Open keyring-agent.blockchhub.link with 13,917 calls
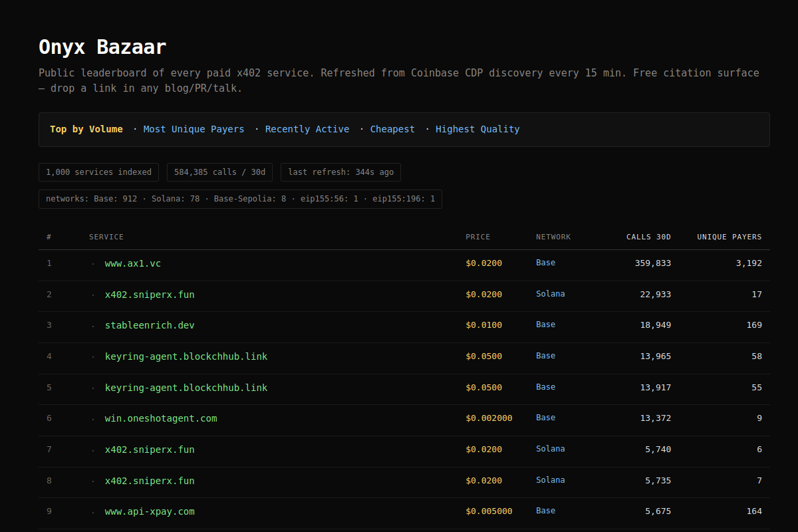This screenshot has height=532, width=798. click(x=186, y=388)
